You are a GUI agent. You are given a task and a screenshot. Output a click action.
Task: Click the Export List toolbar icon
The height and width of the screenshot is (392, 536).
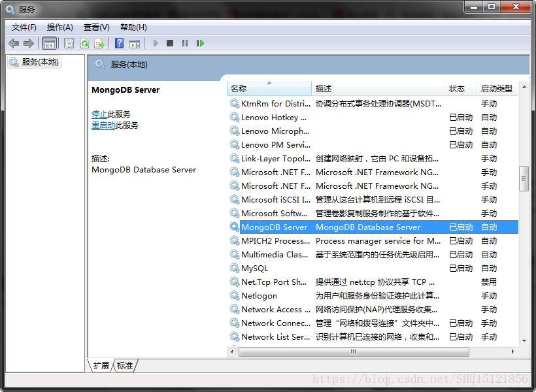point(99,43)
